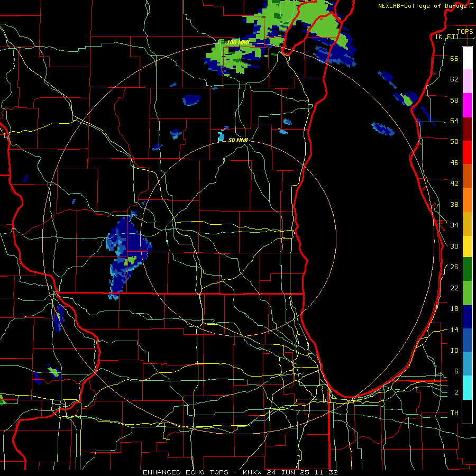Screen dimensions: 476x476
Task: Click the dark red (maroon) legend swatch
Action: pos(467,129)
